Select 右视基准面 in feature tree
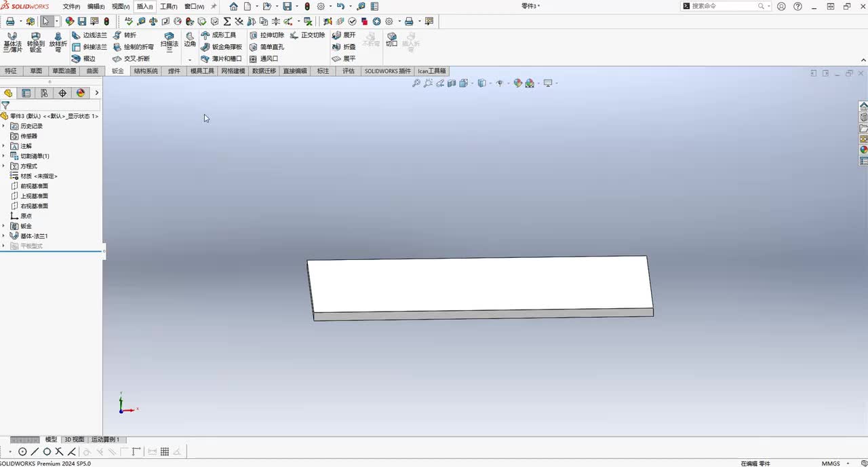The width and height of the screenshot is (868, 467). pyautogui.click(x=29, y=206)
